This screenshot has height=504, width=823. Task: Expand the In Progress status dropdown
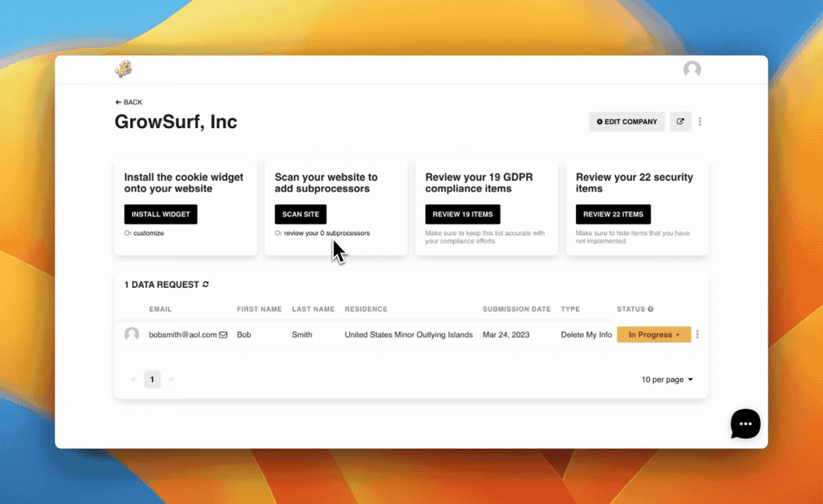click(x=654, y=335)
